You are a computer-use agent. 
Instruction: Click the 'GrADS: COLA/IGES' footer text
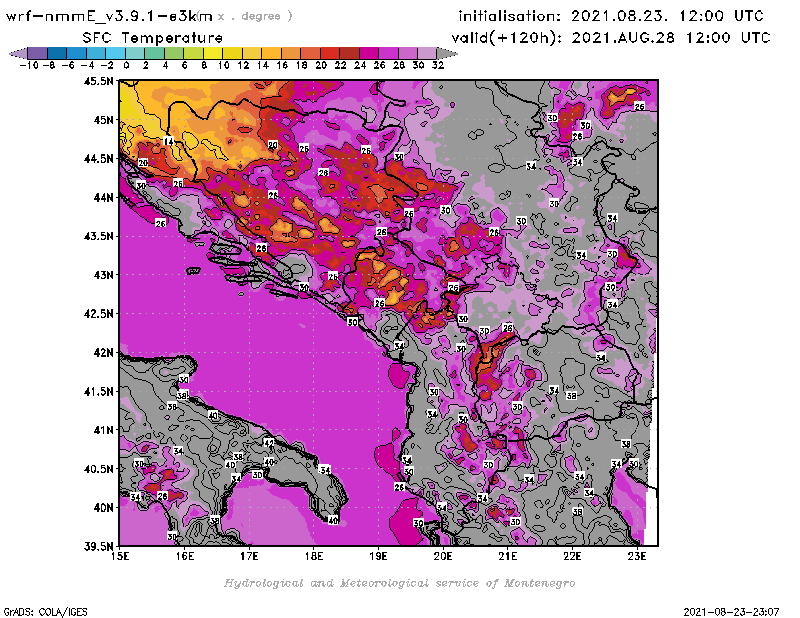point(45,612)
